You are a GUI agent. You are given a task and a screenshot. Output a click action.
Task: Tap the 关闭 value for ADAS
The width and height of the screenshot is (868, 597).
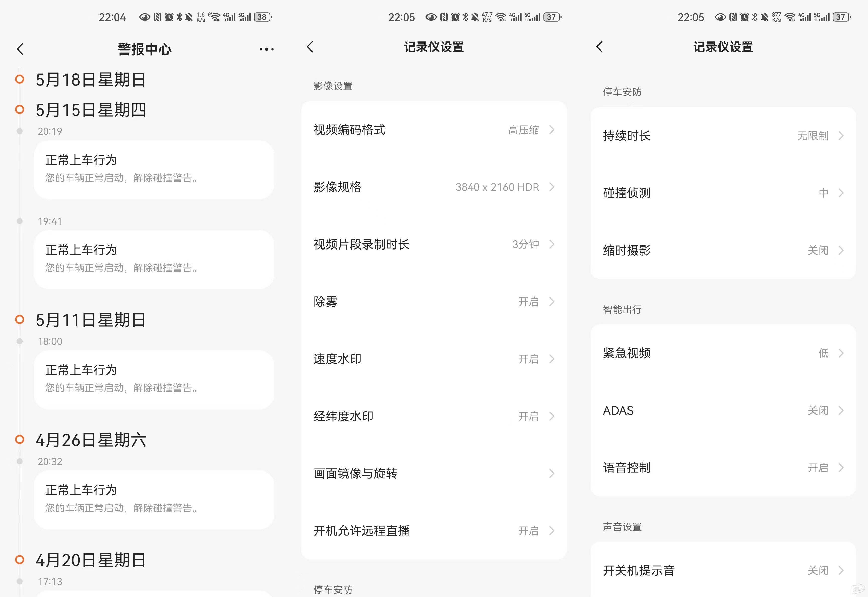coord(818,410)
